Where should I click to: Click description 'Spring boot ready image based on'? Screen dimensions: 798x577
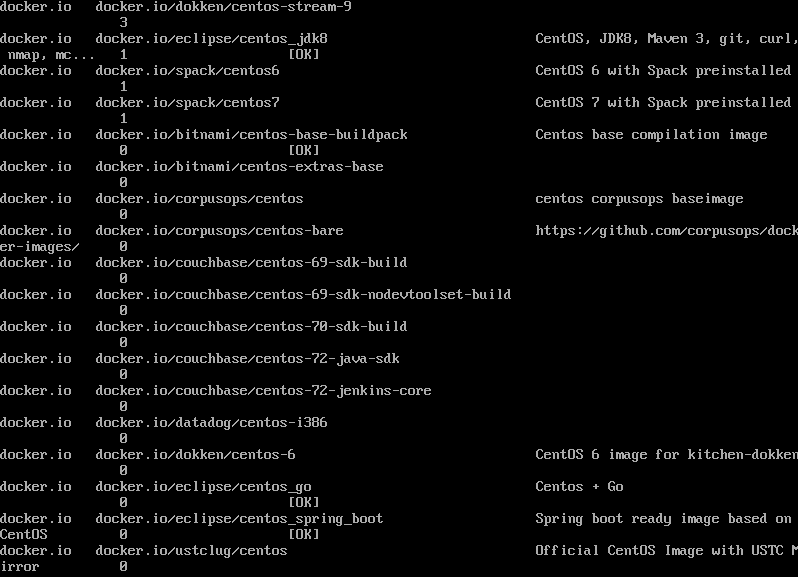[x=663, y=519]
